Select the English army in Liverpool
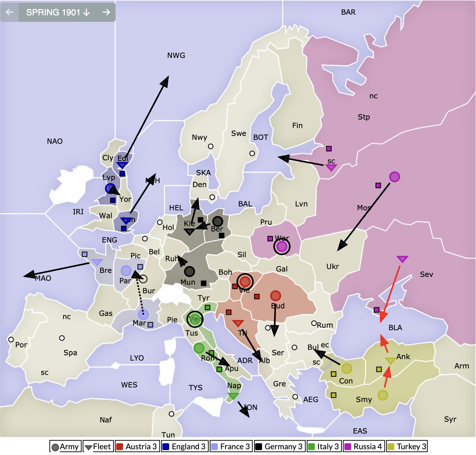Screen dimensions: 476x455 pyautogui.click(x=110, y=188)
